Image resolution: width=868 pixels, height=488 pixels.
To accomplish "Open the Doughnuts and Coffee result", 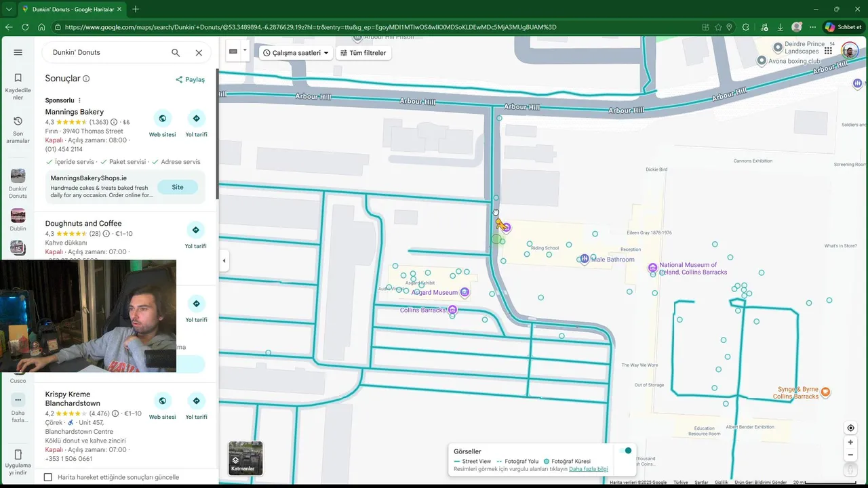I will [x=83, y=224].
